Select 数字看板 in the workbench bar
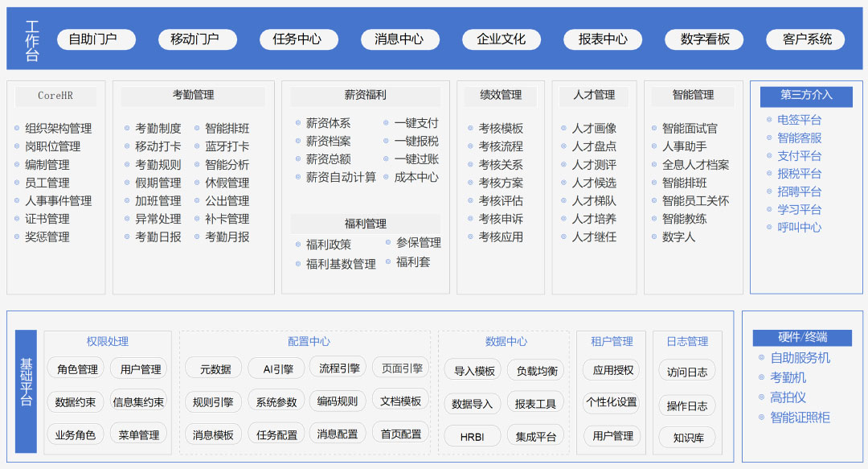Image resolution: width=868 pixels, height=469 pixels. (705, 39)
